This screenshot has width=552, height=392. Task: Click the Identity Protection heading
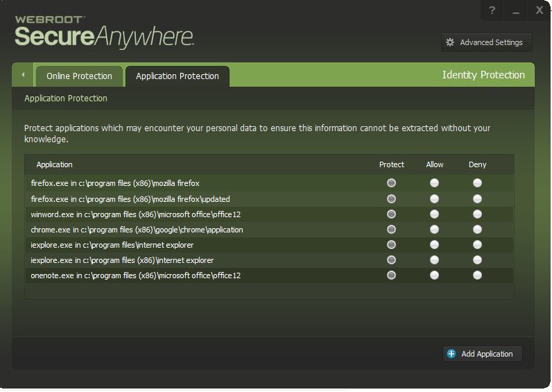coord(483,75)
